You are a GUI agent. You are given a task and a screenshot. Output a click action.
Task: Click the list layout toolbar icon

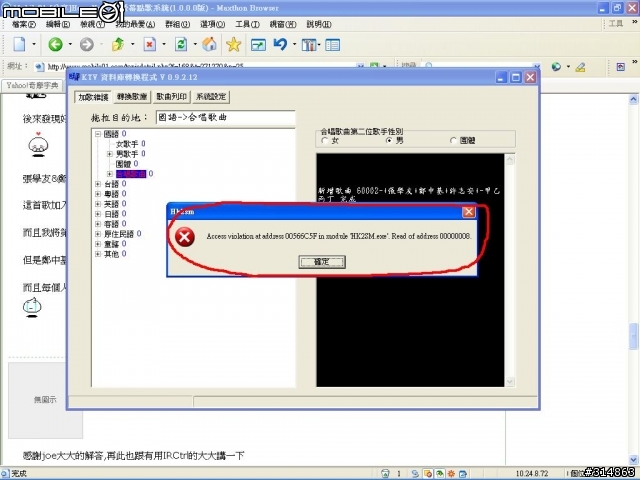333,44
